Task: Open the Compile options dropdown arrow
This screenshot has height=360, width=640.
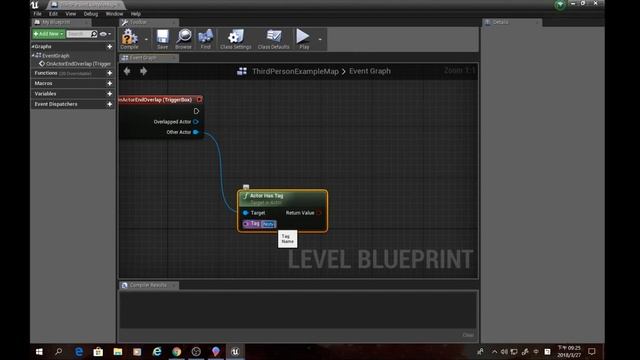Action: [x=146, y=39]
